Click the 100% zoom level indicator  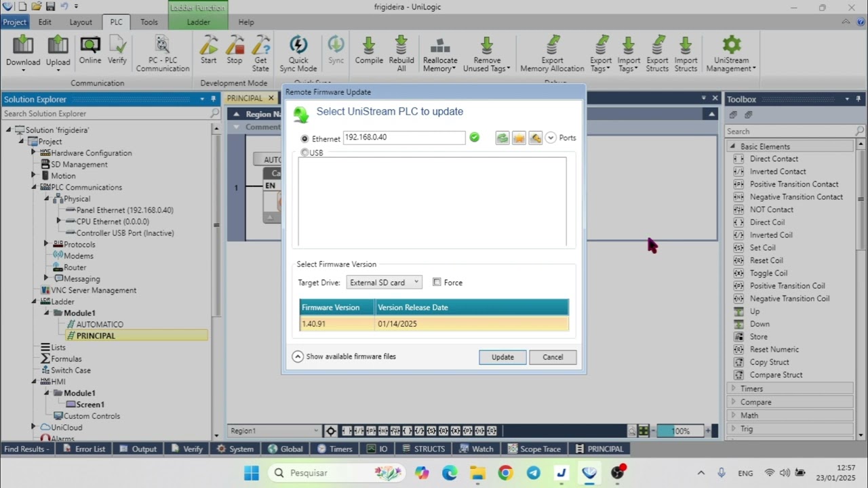pyautogui.click(x=681, y=431)
